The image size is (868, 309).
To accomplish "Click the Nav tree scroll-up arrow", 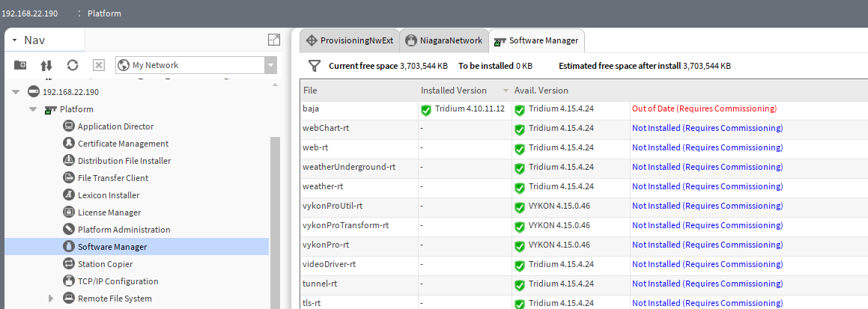I will [x=275, y=85].
